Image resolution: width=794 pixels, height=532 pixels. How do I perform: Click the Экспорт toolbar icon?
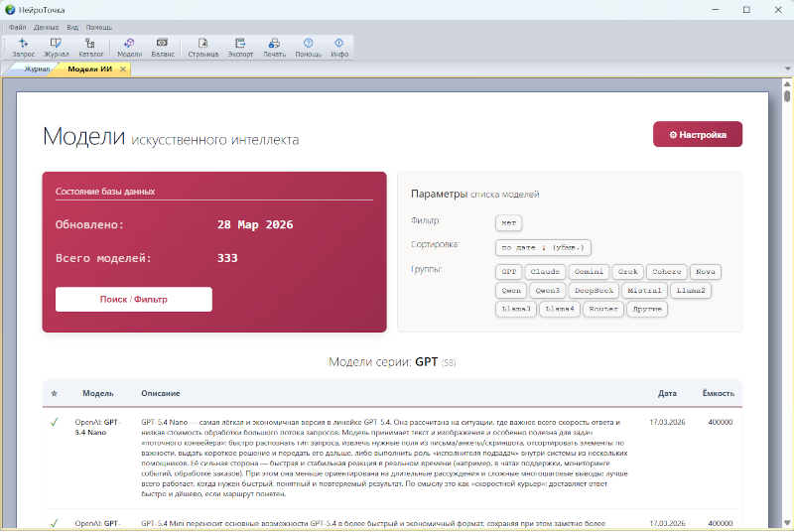[240, 48]
